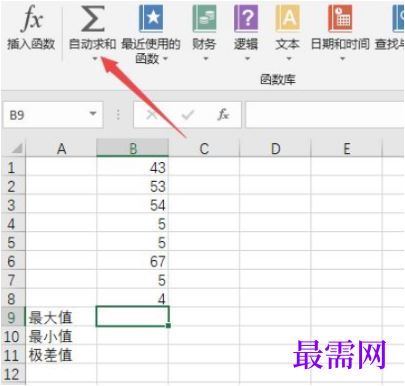Confirm entry with the checkmark formula bar icon
The width and height of the screenshot is (405, 386).
[188, 115]
